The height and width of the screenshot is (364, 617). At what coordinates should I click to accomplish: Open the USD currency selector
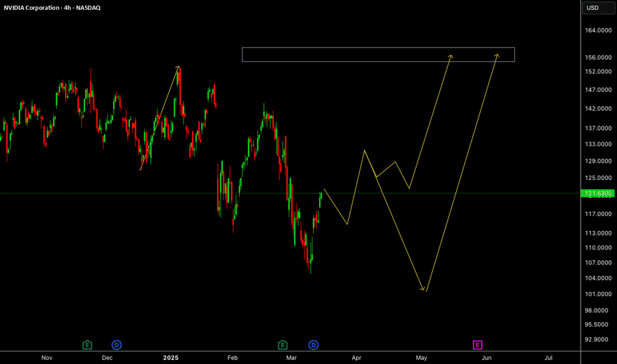[x=598, y=8]
